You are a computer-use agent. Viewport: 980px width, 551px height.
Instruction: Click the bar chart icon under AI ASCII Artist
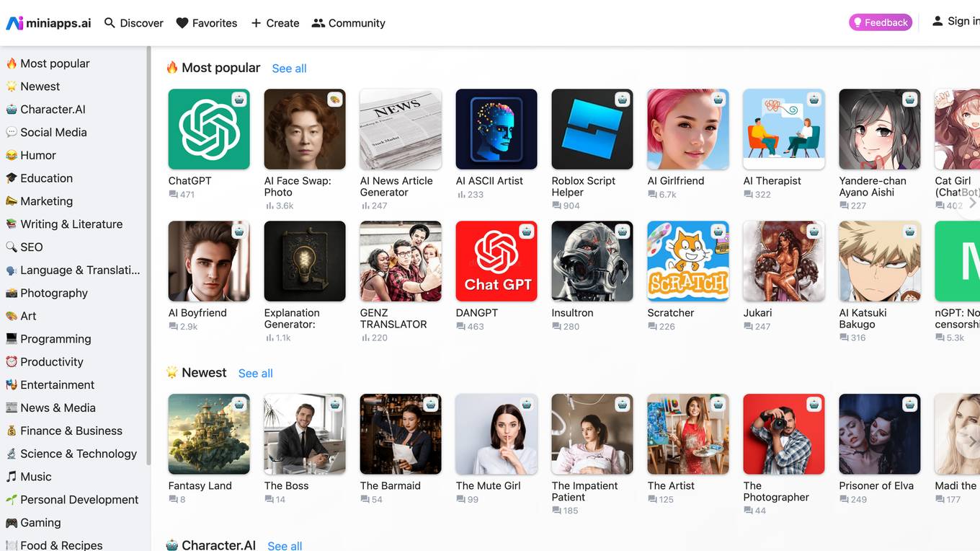tap(460, 195)
